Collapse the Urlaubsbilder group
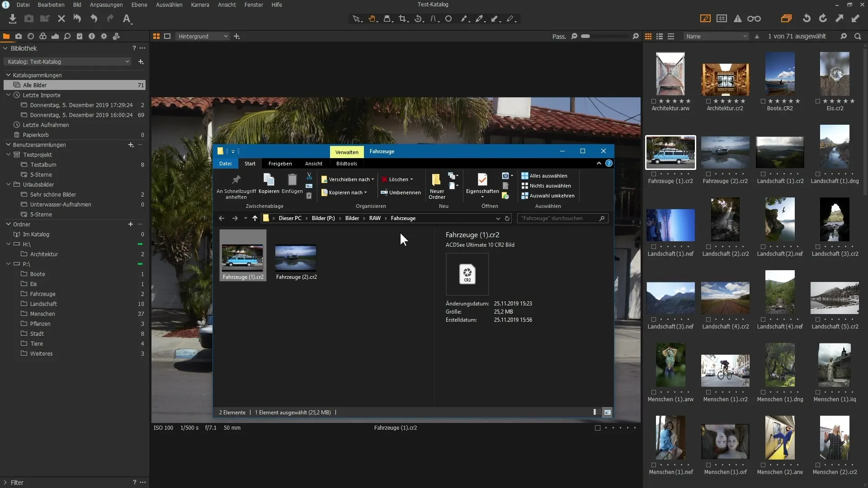Screen dimensions: 868x488 click(8, 184)
